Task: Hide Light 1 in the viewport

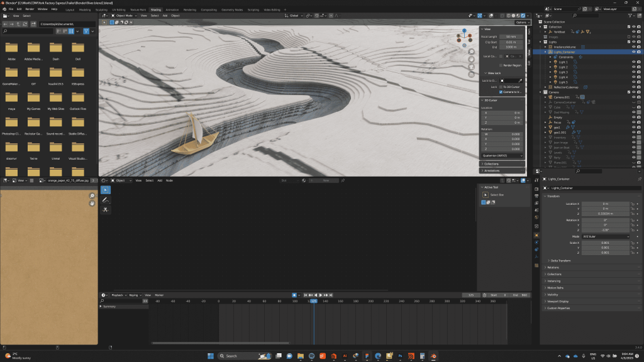Action: coord(634,62)
